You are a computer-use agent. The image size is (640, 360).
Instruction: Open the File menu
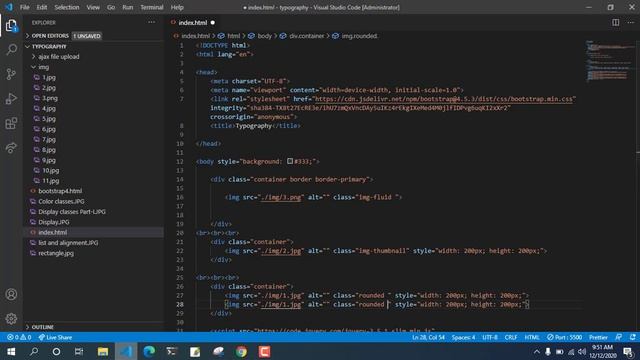point(24,7)
